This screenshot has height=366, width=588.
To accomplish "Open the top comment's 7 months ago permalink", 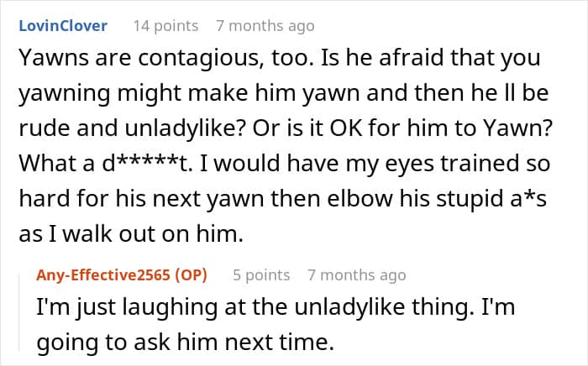I will [x=265, y=26].
